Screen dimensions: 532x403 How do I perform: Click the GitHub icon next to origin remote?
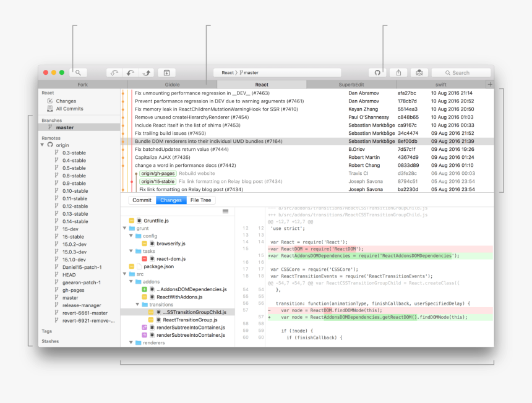[x=51, y=145]
